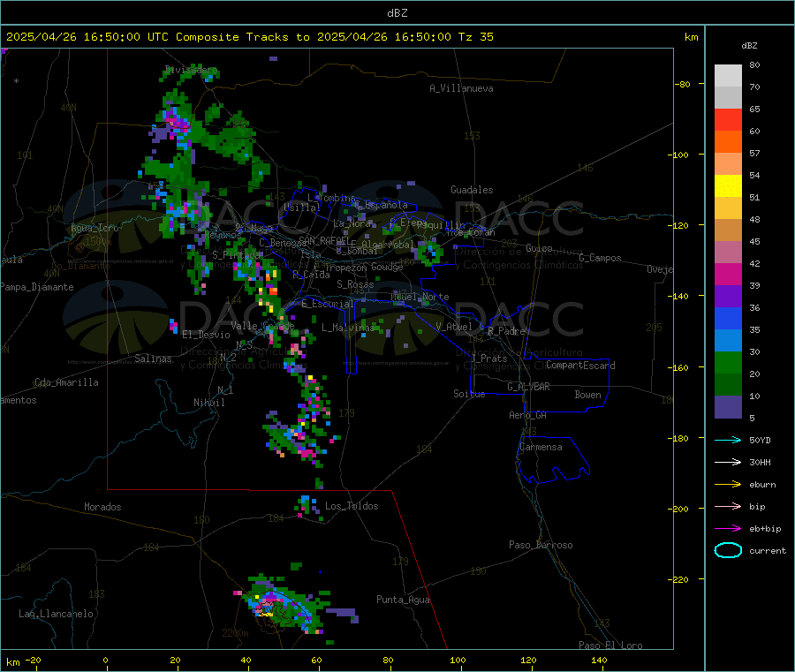Click the A_Villanueva map label
Image resolution: width=795 pixels, height=672 pixels.
tap(461, 88)
